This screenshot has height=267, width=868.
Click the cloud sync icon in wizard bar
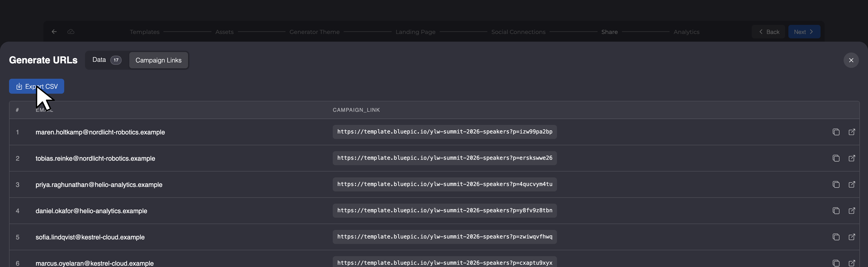coord(71,32)
